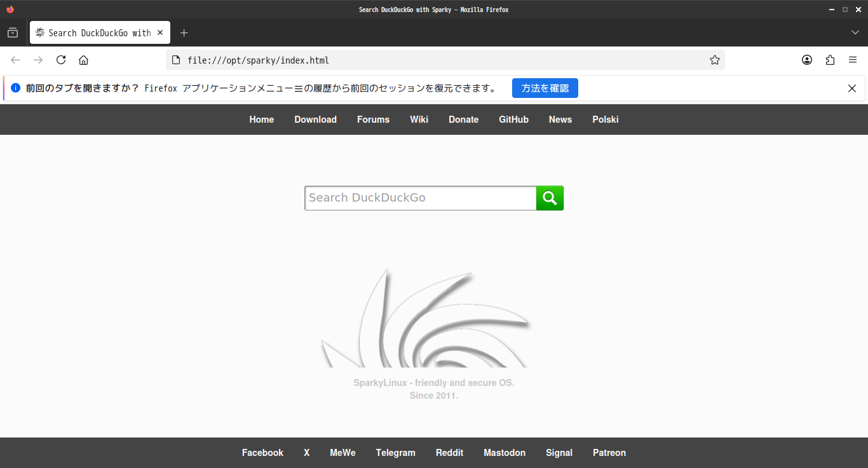Click the green magnifier search button
The height and width of the screenshot is (468, 868).
[x=550, y=198]
